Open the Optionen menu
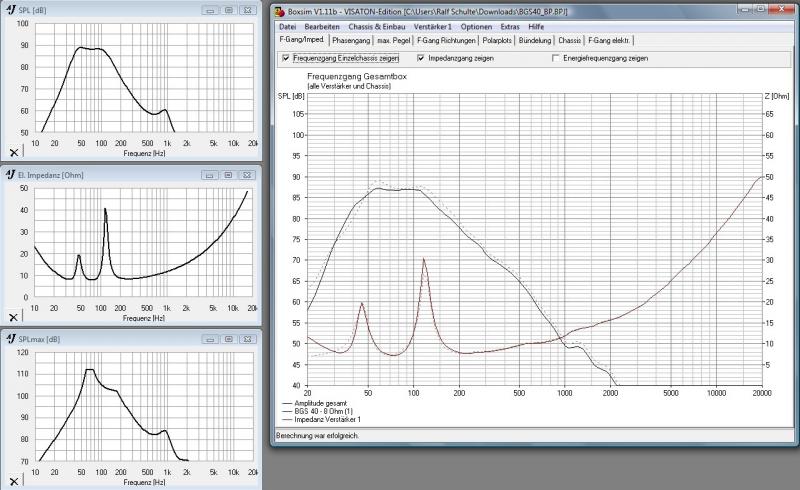The image size is (800, 490). pyautogui.click(x=476, y=26)
